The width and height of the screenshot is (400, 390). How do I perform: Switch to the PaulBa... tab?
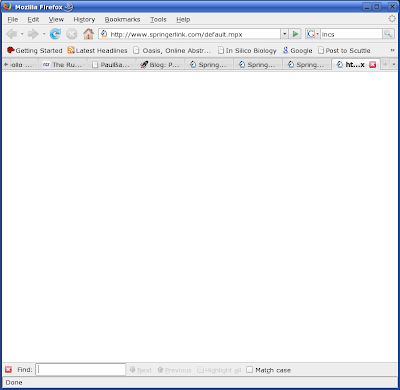[111, 65]
